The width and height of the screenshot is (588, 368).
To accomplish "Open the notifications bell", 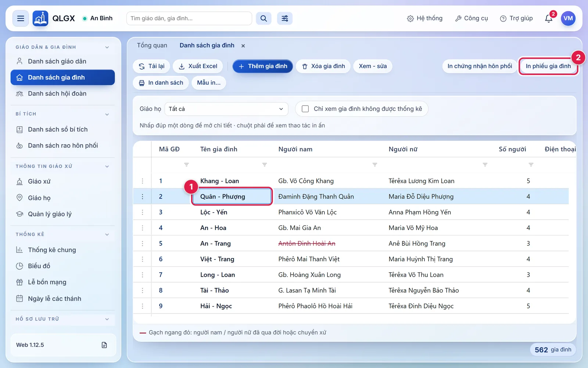I will (x=549, y=18).
